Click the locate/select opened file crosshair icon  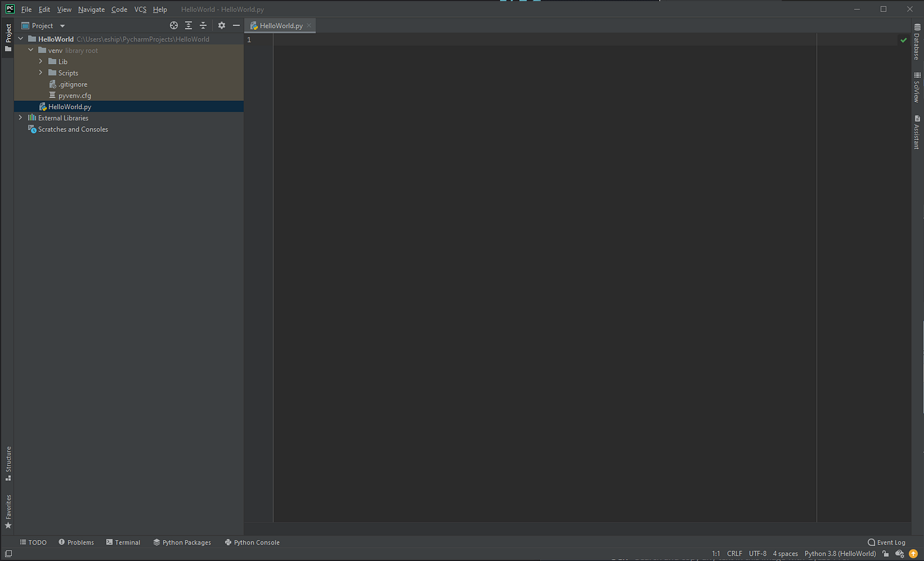[174, 25]
